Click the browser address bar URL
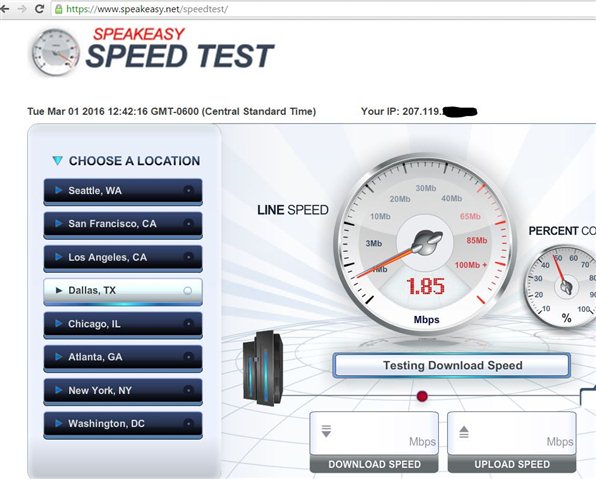Image resolution: width=596 pixels, height=479 pixels. point(147,9)
